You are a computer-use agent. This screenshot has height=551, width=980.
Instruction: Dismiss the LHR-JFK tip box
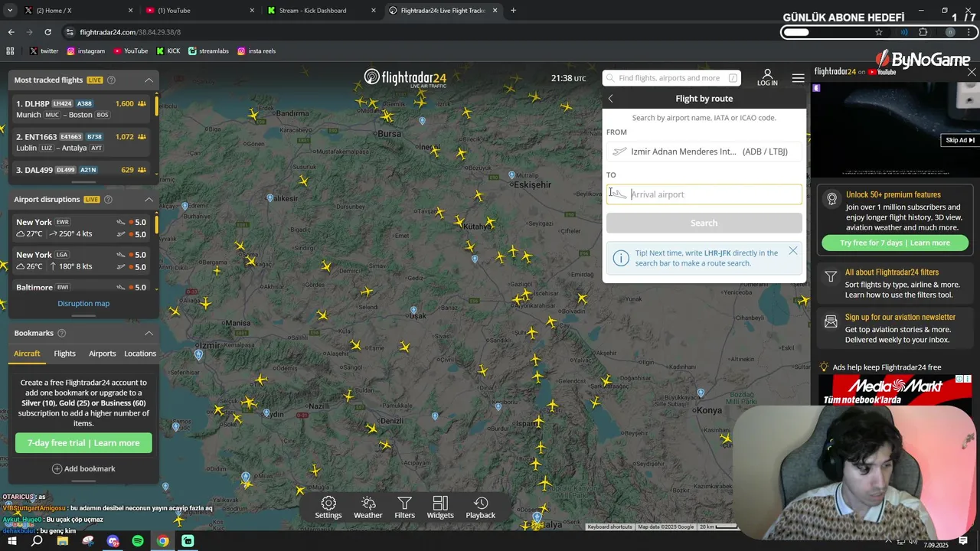coord(793,250)
